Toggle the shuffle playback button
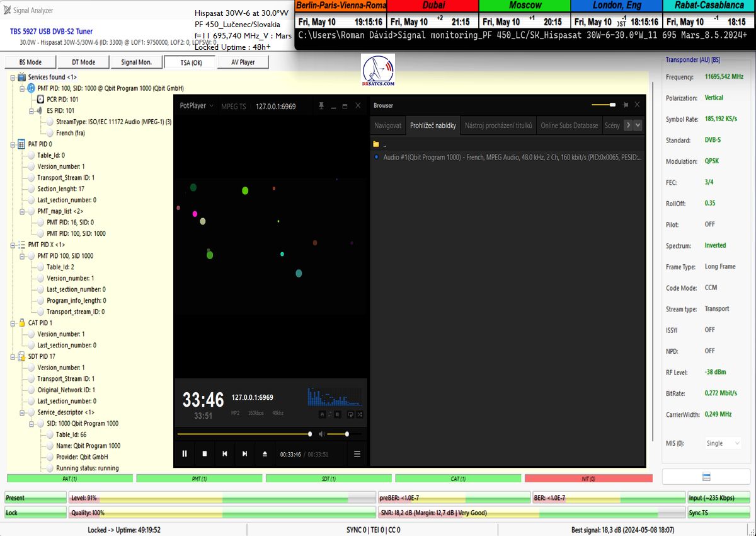The width and height of the screenshot is (756, 536). tap(360, 414)
